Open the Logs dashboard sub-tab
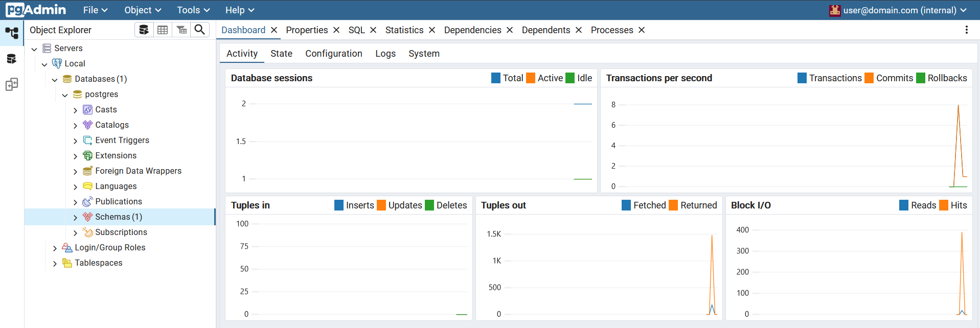Screen dimensions: 980x328 click(x=385, y=54)
